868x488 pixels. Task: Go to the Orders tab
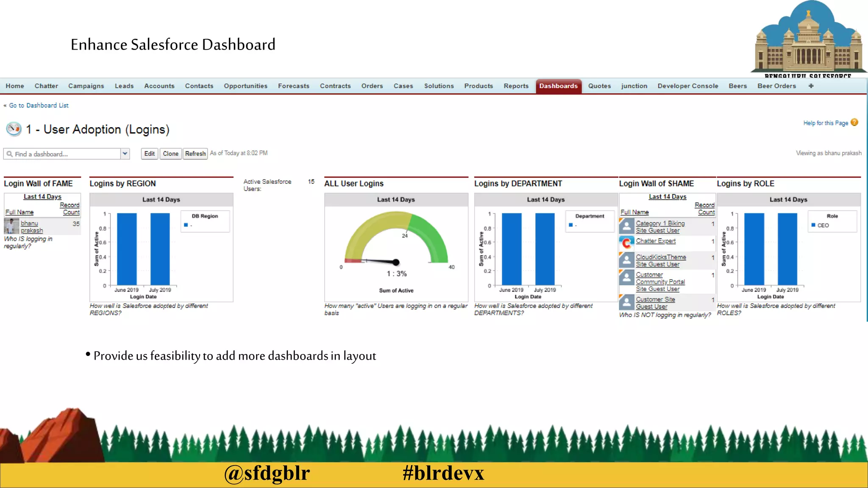pyautogui.click(x=372, y=86)
